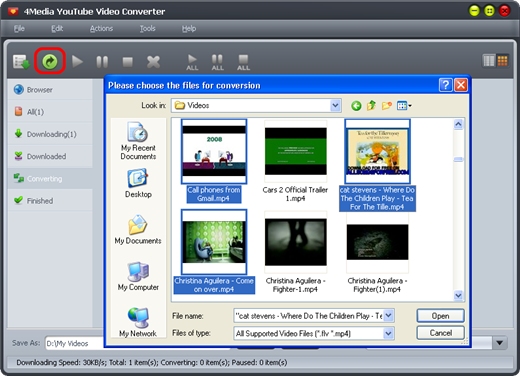Click the File name input field

(309, 316)
